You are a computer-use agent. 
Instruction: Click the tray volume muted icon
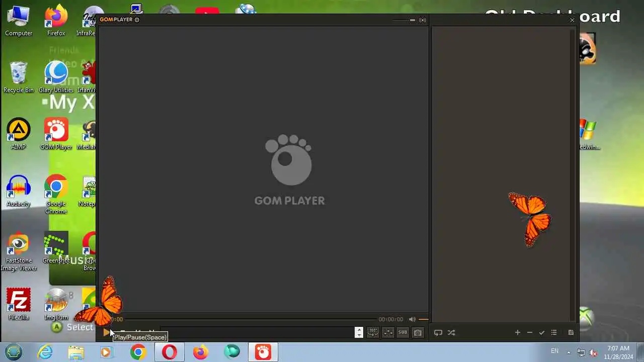pos(593,352)
